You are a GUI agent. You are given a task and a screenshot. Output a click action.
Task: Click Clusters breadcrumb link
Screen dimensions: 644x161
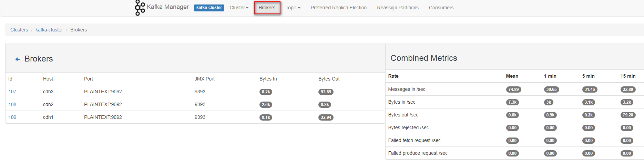[19, 30]
